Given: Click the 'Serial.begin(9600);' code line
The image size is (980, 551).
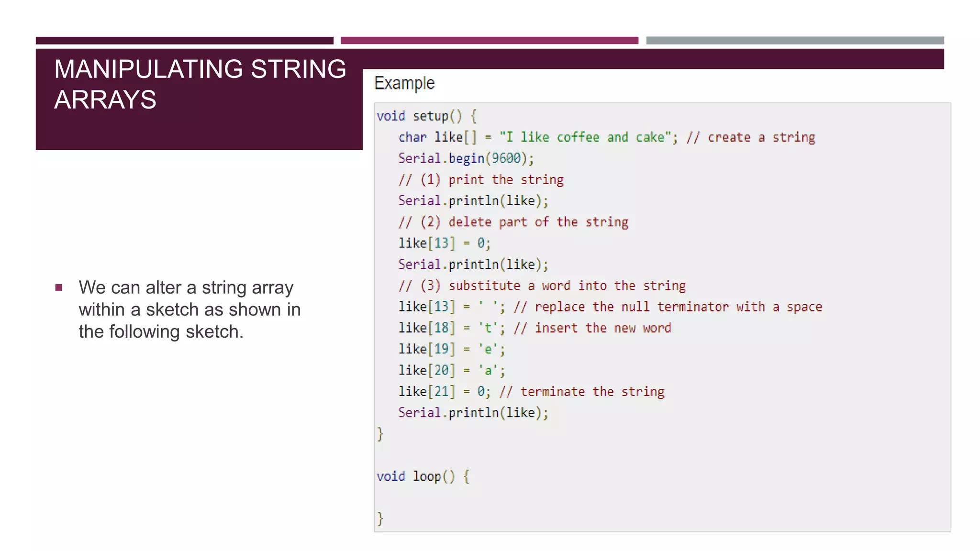Looking at the screenshot, I should tap(466, 158).
